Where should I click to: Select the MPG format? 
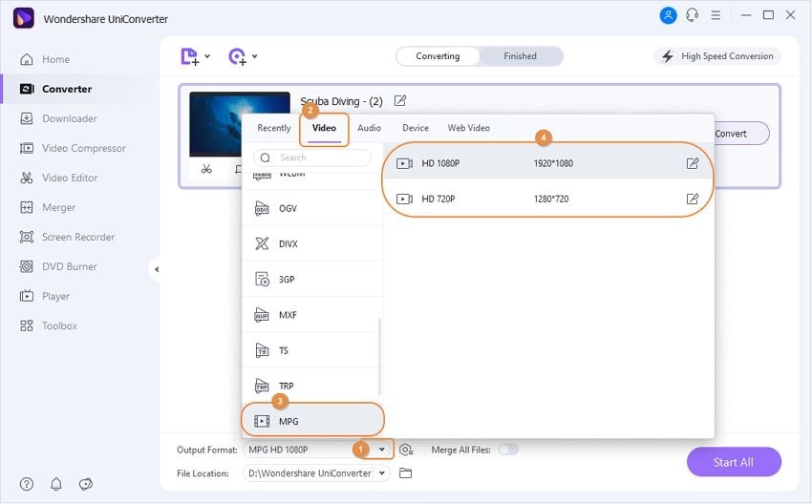[312, 421]
